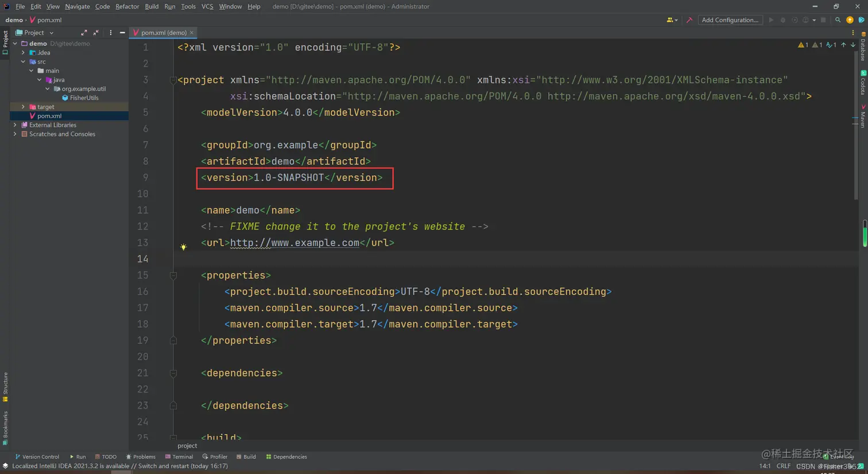The width and height of the screenshot is (868, 474).
Task: Click CRLF line separator in status bar
Action: click(784, 466)
